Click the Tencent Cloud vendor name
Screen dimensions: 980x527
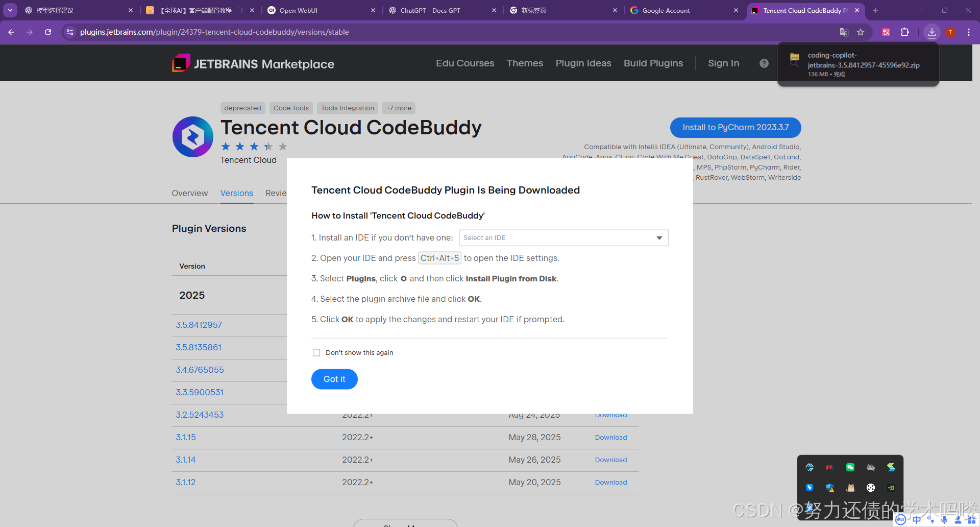tap(248, 160)
